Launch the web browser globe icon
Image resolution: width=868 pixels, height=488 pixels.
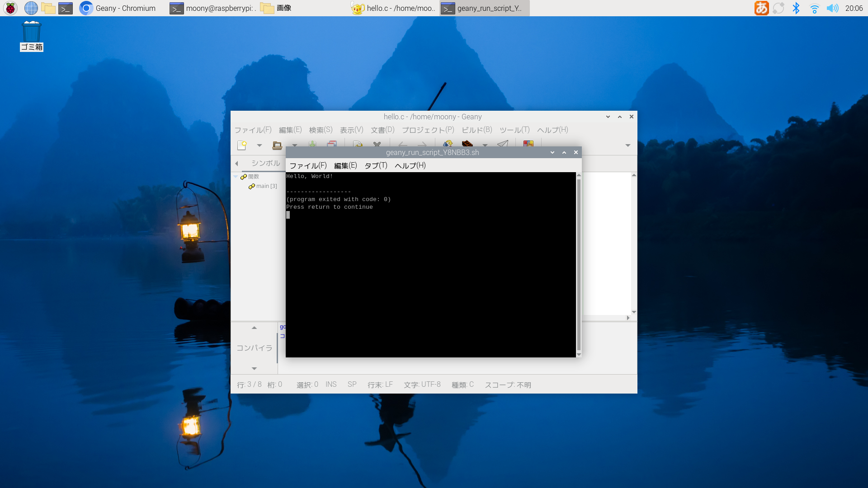coord(31,8)
